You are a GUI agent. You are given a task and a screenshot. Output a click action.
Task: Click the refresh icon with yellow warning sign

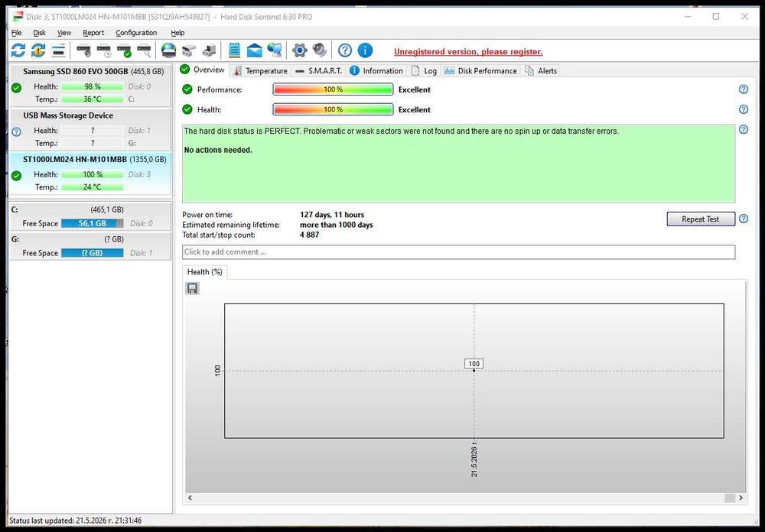tap(38, 50)
